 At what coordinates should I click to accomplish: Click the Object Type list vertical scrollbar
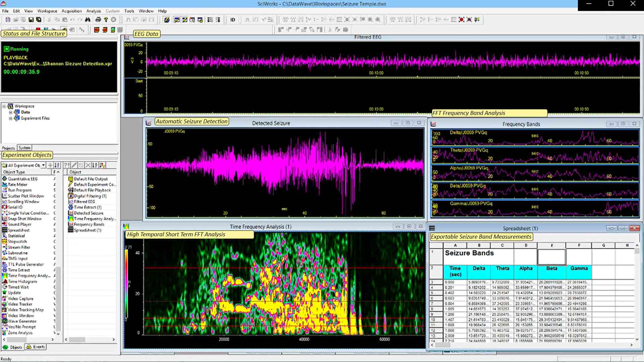coord(58,298)
